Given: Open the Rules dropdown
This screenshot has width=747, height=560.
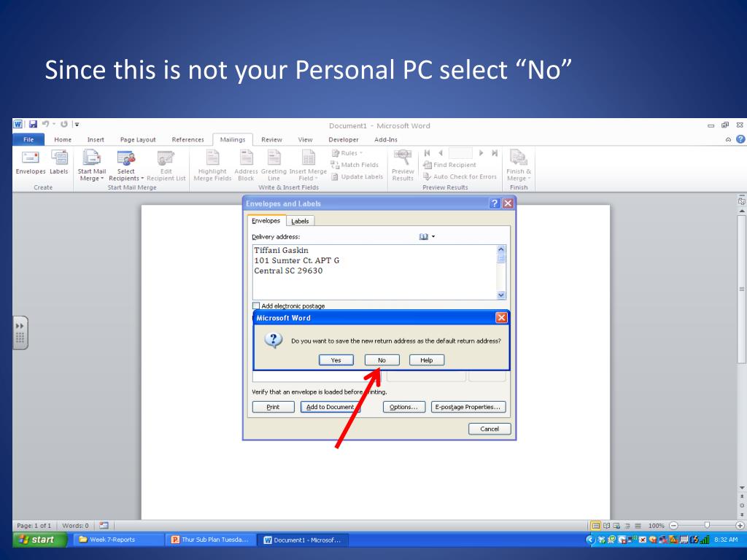Looking at the screenshot, I should click(x=347, y=153).
